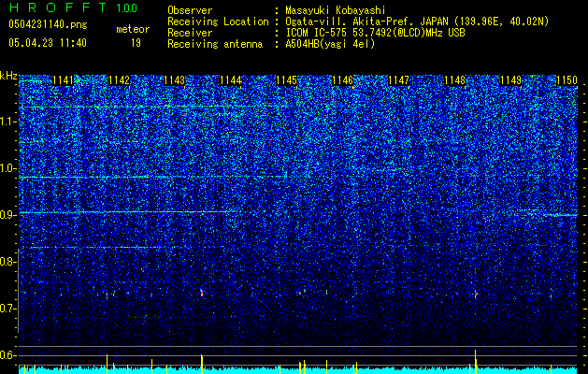Click the Receiving Location value text

419,22
